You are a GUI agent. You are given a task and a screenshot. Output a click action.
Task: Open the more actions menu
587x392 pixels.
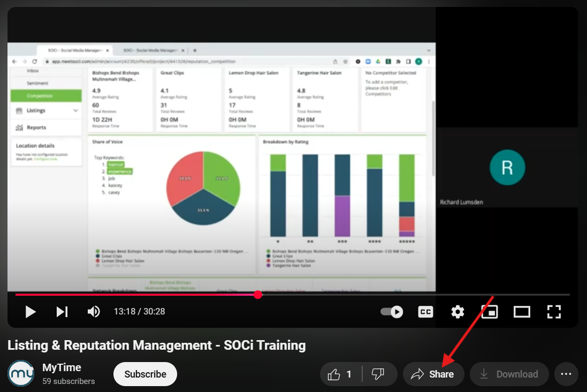[x=566, y=374]
